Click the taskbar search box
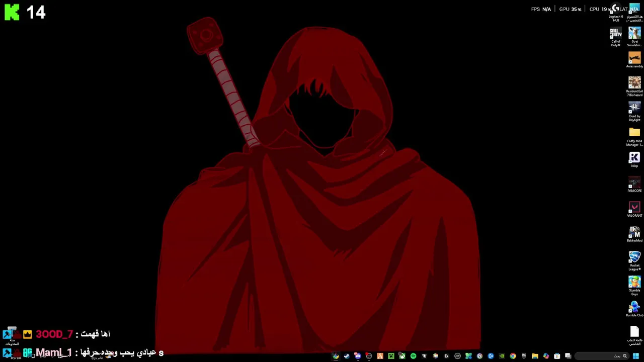The height and width of the screenshot is (362, 644). (602, 356)
